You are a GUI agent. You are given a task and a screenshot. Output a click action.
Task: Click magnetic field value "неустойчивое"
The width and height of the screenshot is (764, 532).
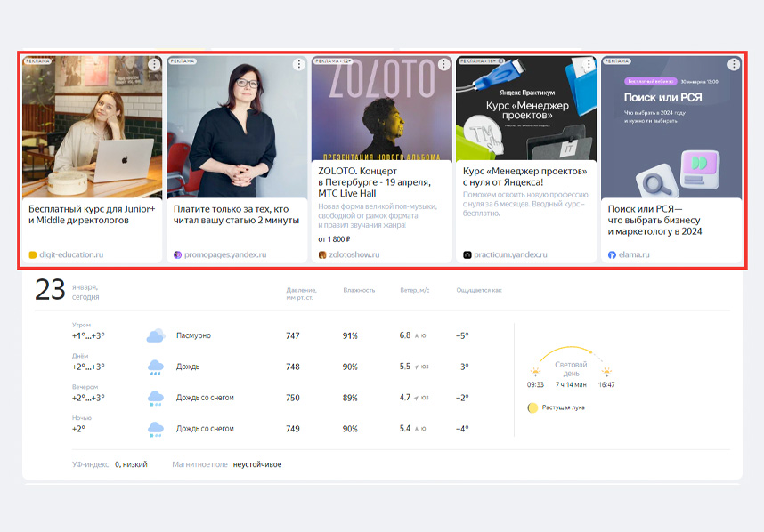(257, 464)
